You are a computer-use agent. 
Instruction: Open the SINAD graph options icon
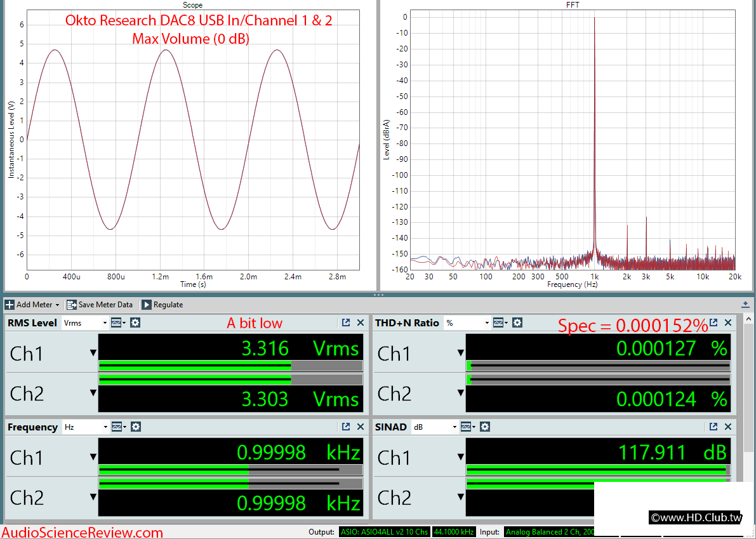coord(468,427)
